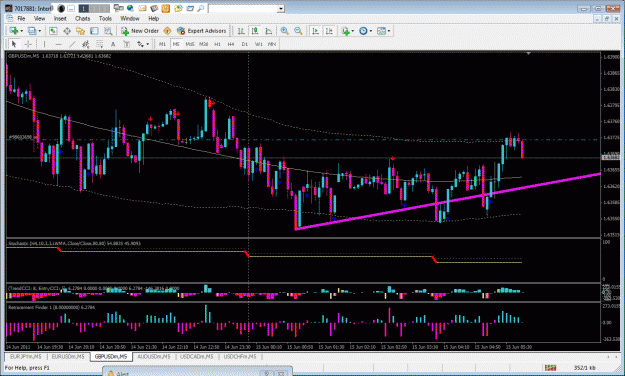625x376 pixels.
Task: Switch timeframe to MN
Action: coord(272,44)
